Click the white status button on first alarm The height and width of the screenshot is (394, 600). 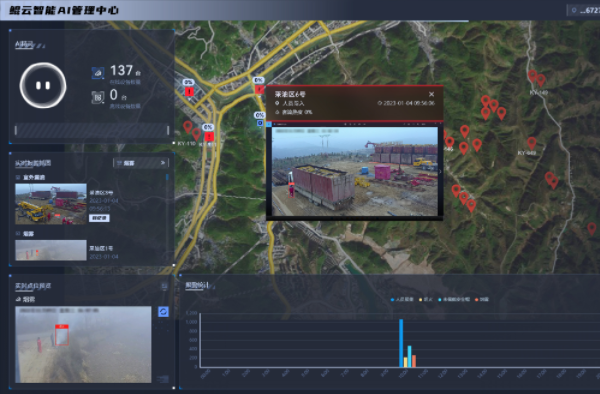click(99, 218)
